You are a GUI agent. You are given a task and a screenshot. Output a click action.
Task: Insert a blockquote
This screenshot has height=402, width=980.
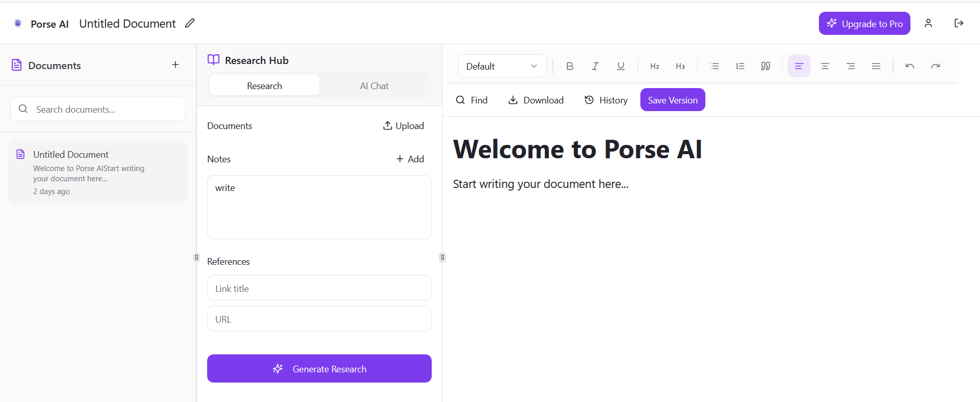[x=766, y=66]
